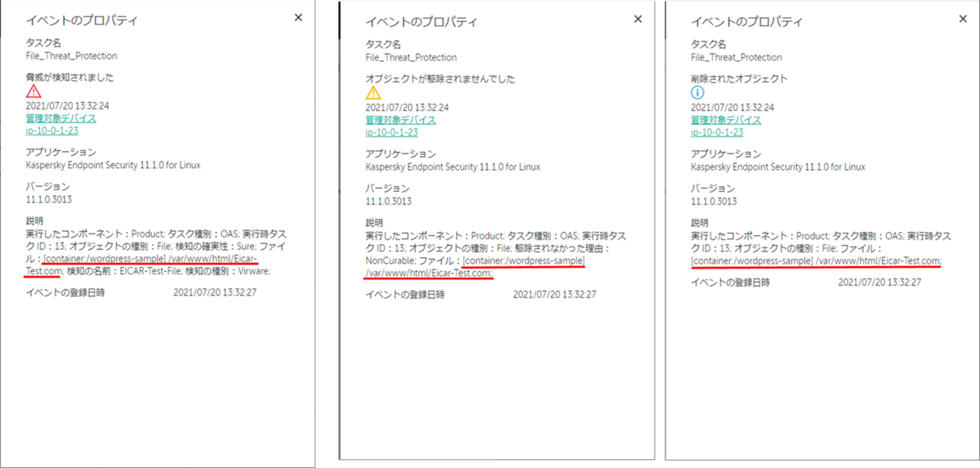
Task: Click version 11.1.0.3013 in オブジェクトが駆除されませんでした panel
Action: 388,201
